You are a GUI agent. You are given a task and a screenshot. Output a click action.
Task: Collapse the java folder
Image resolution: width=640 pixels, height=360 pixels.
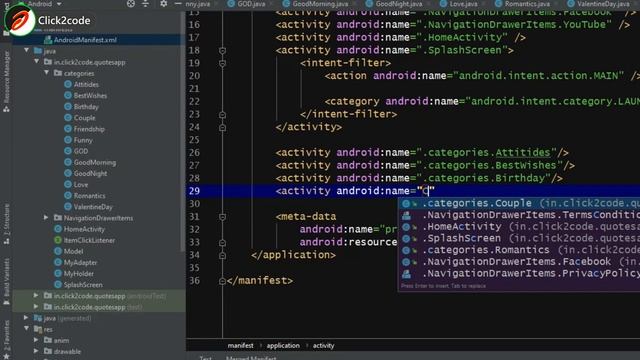27,51
